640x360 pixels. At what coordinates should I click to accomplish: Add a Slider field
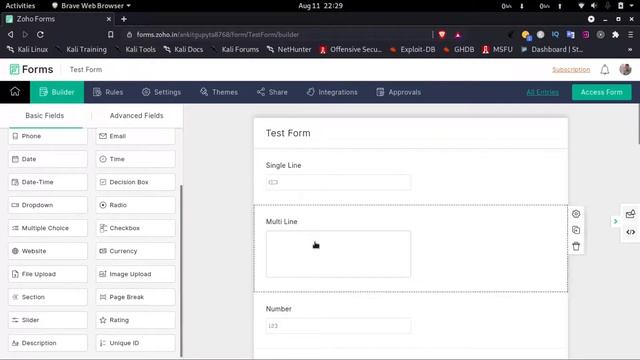[x=48, y=320]
